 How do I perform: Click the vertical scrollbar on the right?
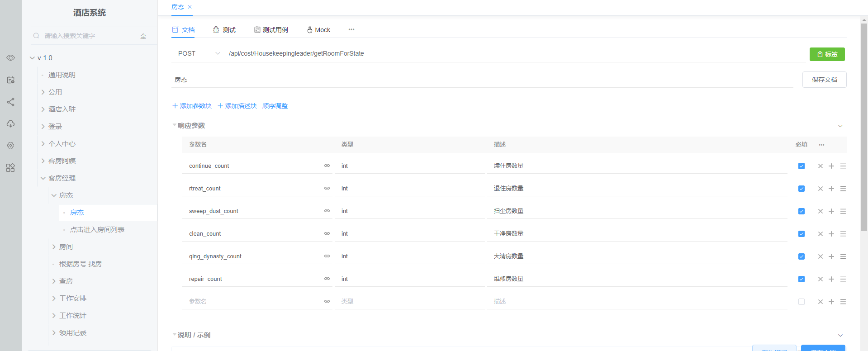[864, 127]
